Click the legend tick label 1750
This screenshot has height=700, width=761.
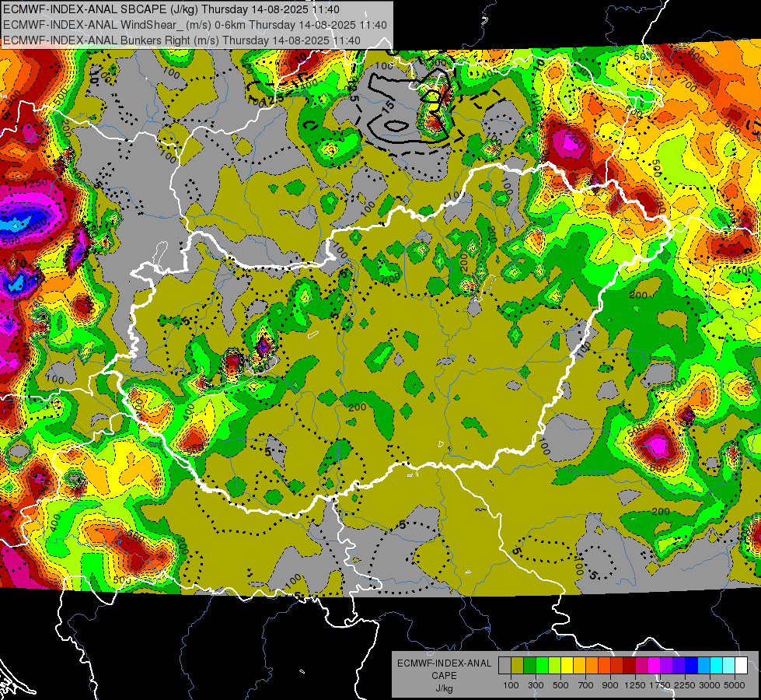click(x=660, y=685)
